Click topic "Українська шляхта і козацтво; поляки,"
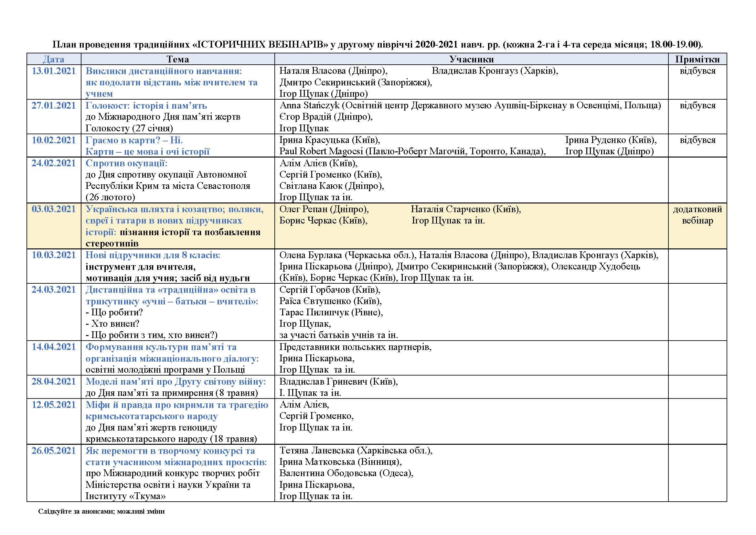 click(175, 209)
